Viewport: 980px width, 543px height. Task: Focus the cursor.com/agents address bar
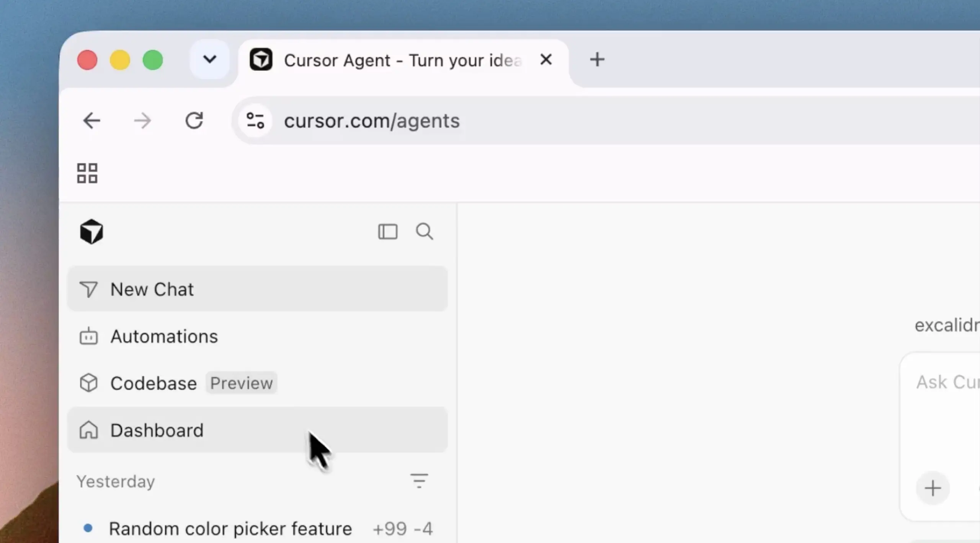coord(605,121)
